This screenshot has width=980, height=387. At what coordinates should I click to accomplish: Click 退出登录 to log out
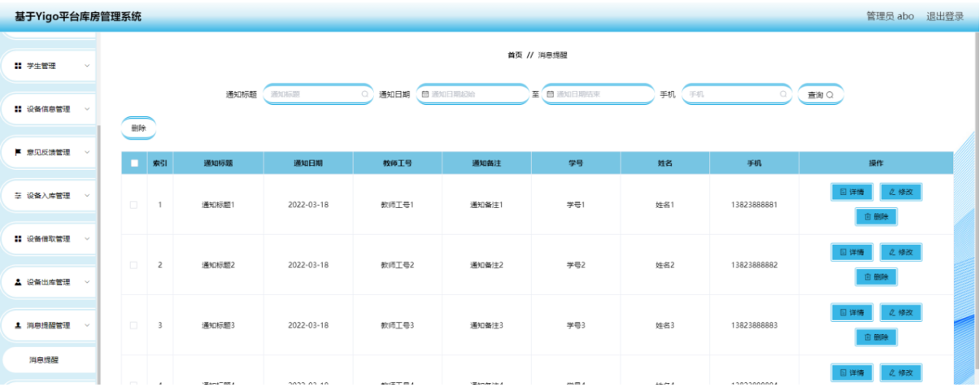[945, 16]
